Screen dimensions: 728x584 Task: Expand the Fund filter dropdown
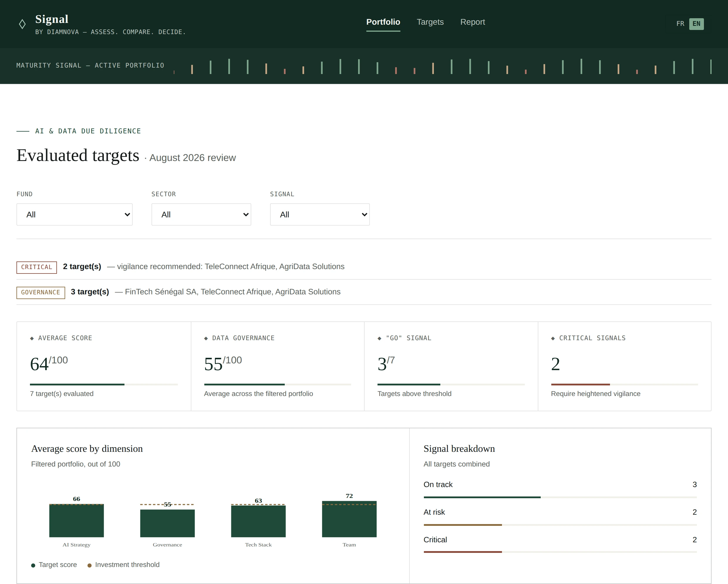pos(75,214)
